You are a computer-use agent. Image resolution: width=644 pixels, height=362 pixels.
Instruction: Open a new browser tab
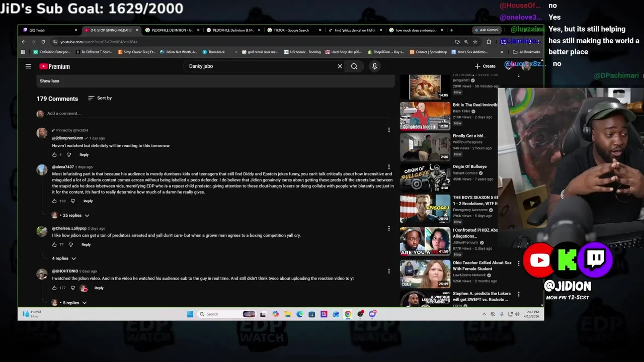[451, 30]
